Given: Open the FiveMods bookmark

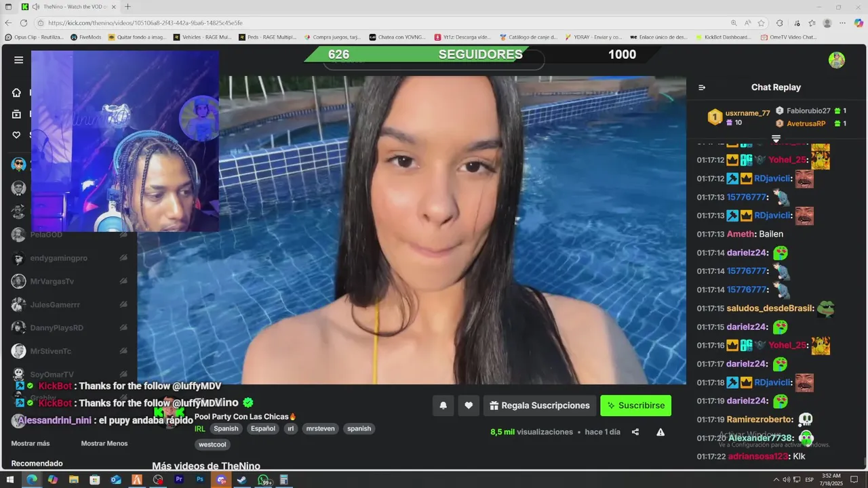Looking at the screenshot, I should pos(86,37).
